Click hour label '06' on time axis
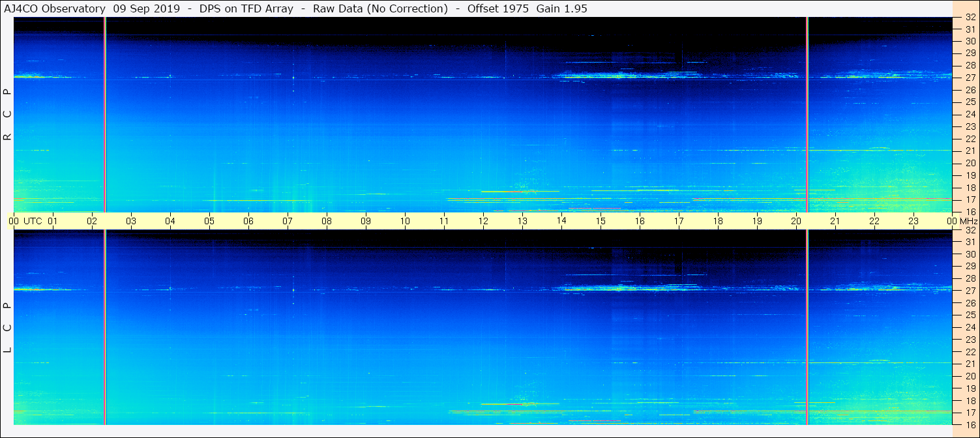 pos(248,221)
